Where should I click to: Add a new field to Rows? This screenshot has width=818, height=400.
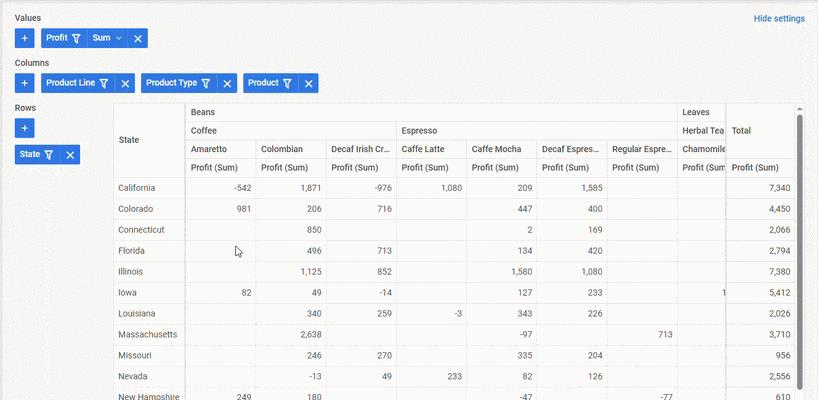point(25,128)
